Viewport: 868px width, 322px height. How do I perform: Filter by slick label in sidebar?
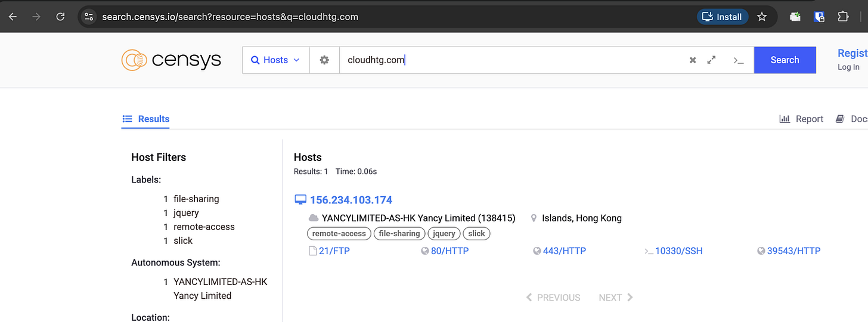(x=183, y=240)
